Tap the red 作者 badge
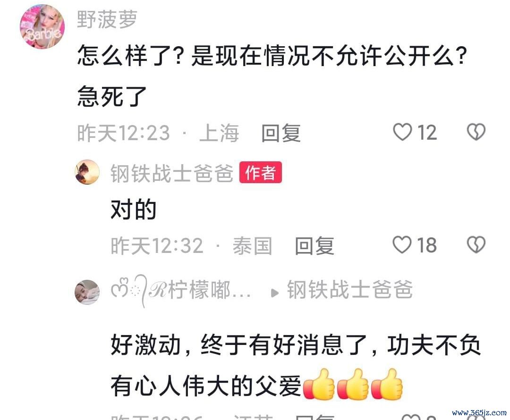The height and width of the screenshot is (420, 510). (261, 172)
